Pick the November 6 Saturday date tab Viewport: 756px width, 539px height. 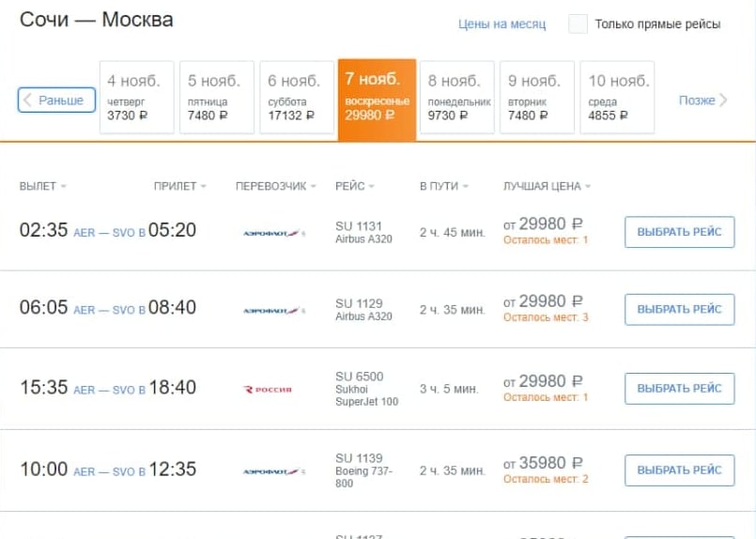pos(296,98)
